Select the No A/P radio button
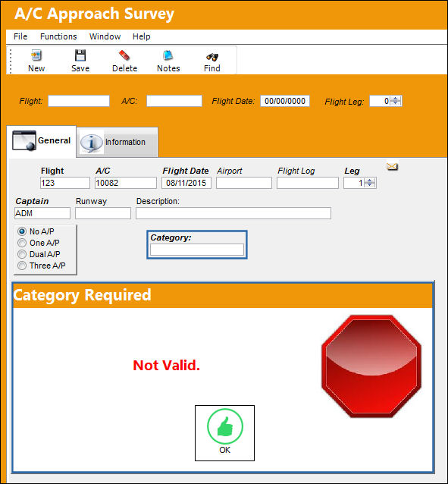This screenshot has height=484, width=448. pyautogui.click(x=22, y=231)
